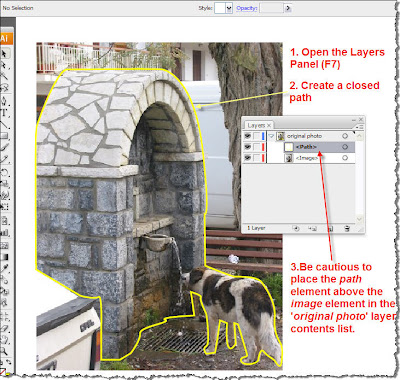
Task: Hide the <Image> sublayer
Action: (247, 158)
